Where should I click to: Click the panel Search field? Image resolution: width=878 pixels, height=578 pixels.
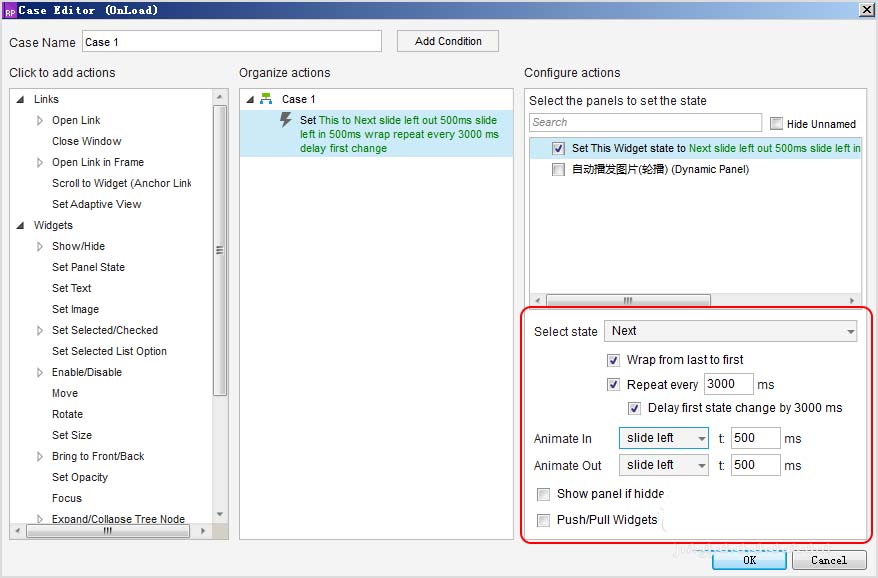tap(646, 122)
